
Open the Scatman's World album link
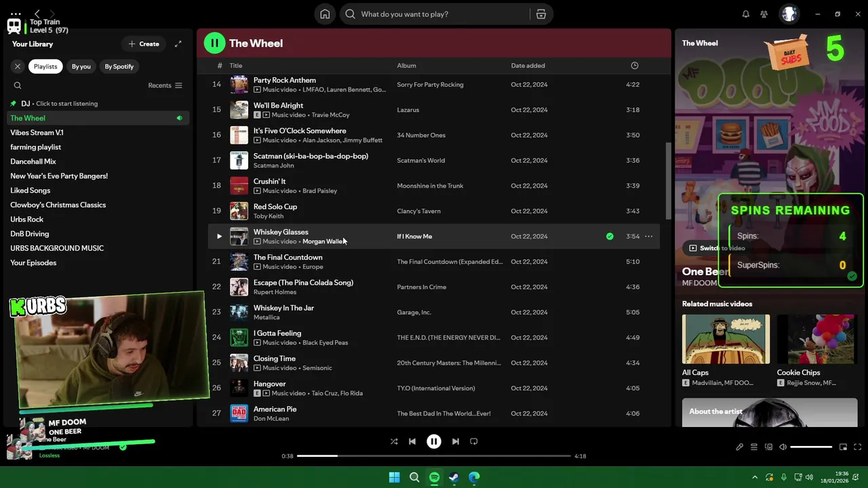(421, 161)
